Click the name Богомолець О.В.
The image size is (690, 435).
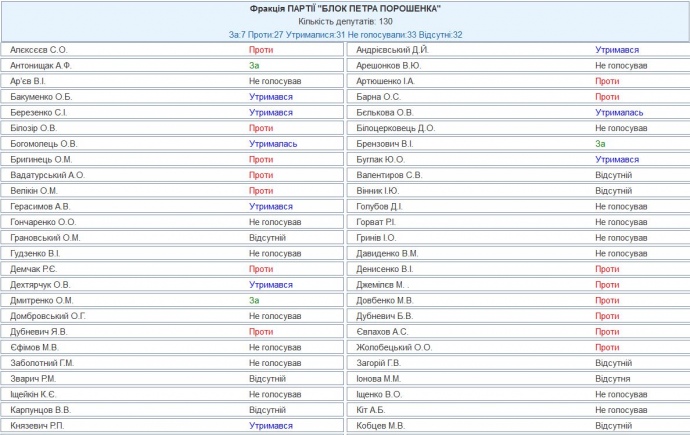coord(43,144)
